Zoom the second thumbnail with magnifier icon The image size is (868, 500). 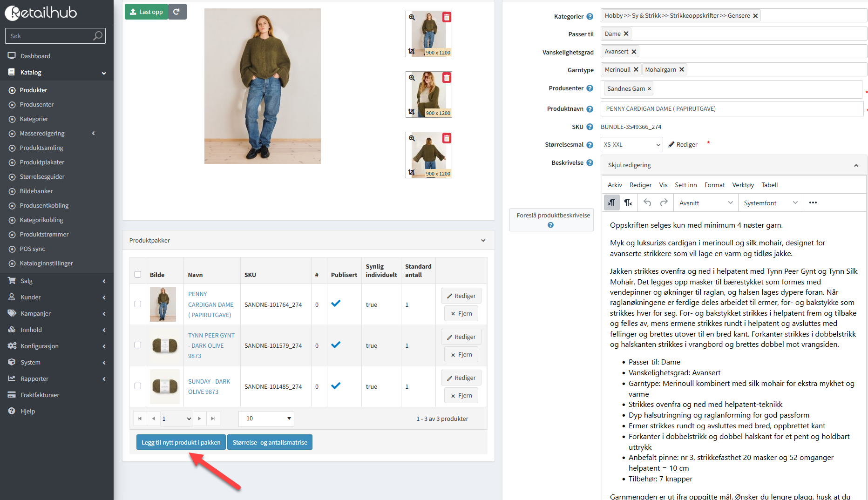pos(412,78)
